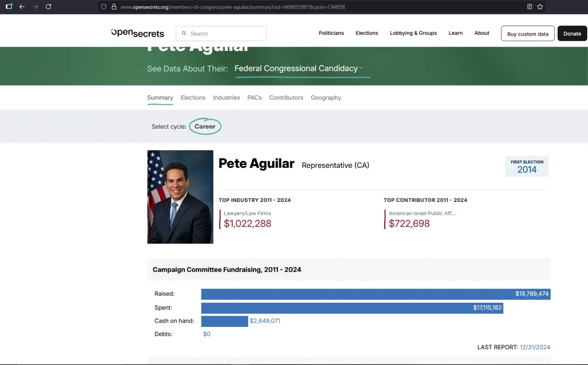Screen dimensions: 588x365
Task: Click the $2,649,071 cash on hand value
Action: (265, 321)
